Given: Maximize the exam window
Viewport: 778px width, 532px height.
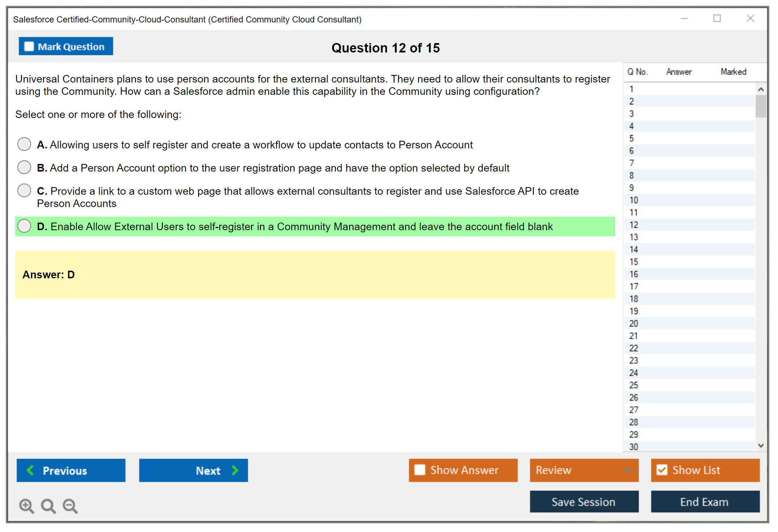Looking at the screenshot, I should [717, 18].
